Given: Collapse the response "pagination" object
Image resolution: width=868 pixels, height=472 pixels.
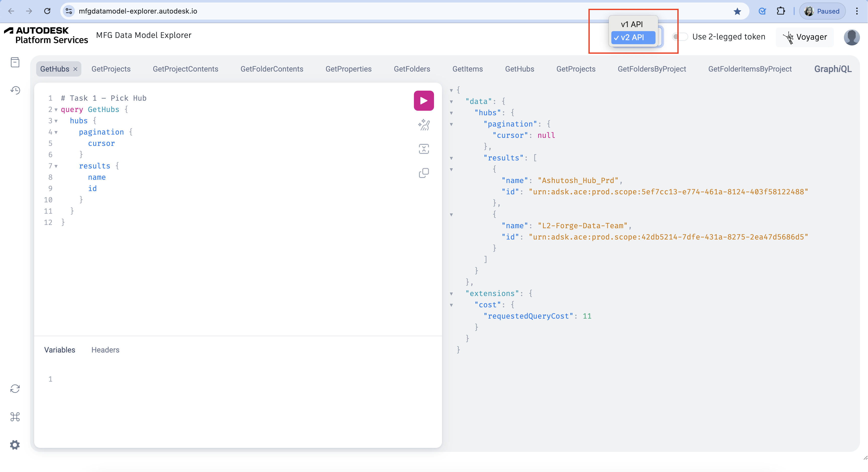Looking at the screenshot, I should pos(451,124).
